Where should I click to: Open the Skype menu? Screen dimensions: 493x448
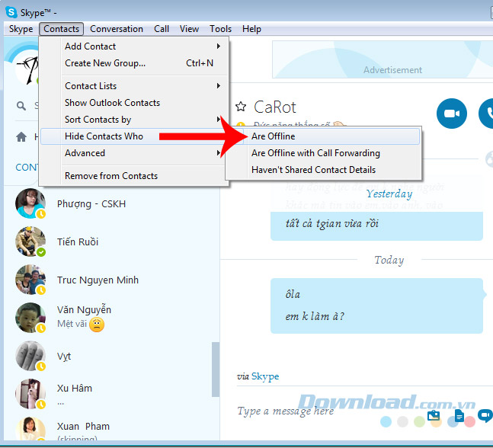pos(21,29)
